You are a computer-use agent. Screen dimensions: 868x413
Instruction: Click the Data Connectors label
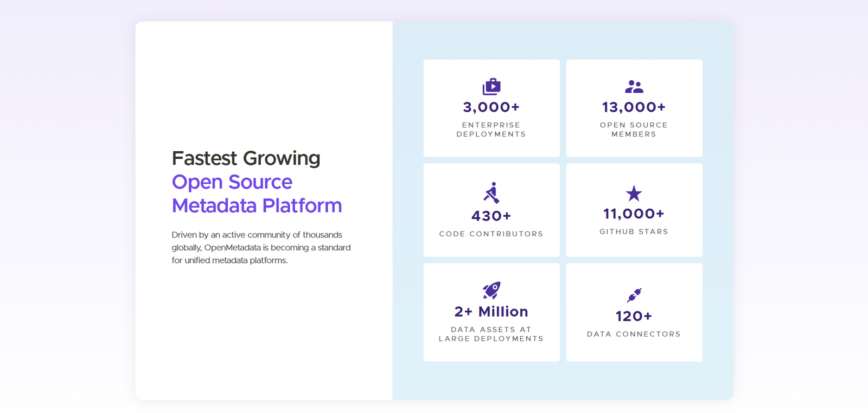tap(634, 334)
